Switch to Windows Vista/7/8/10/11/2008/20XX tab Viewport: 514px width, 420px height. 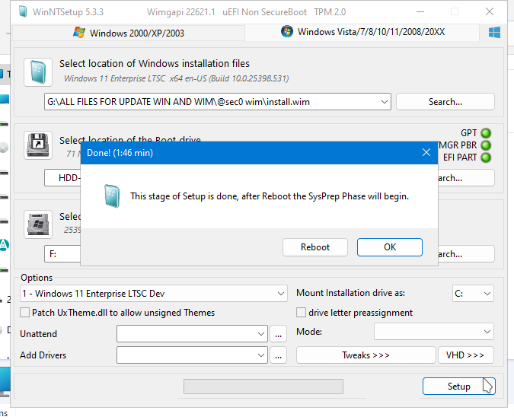362,32
